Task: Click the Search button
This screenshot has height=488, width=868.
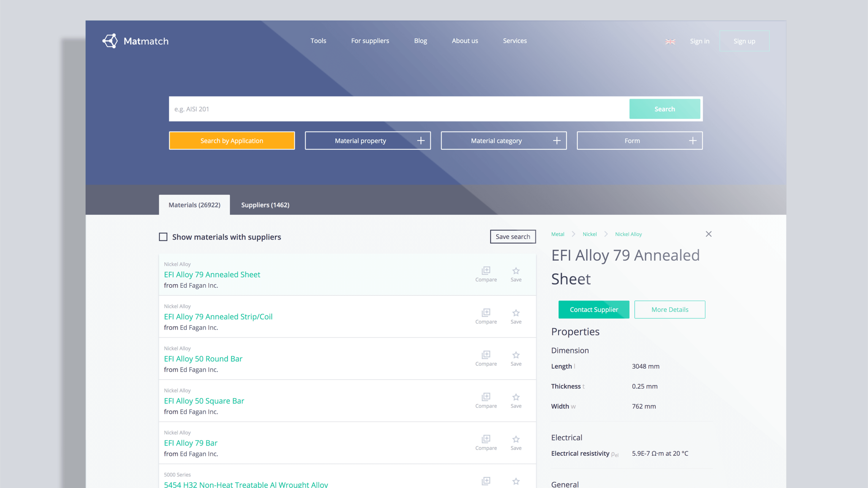Action: [665, 109]
